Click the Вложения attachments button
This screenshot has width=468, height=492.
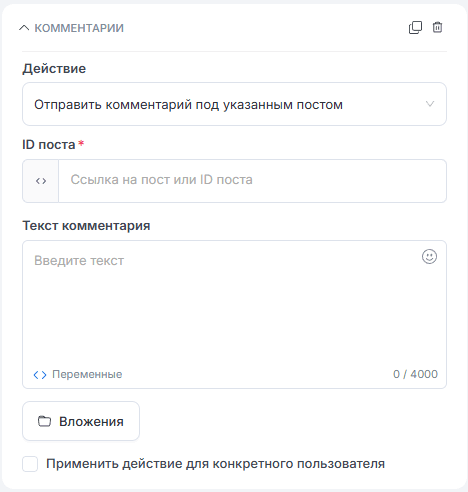click(x=81, y=421)
